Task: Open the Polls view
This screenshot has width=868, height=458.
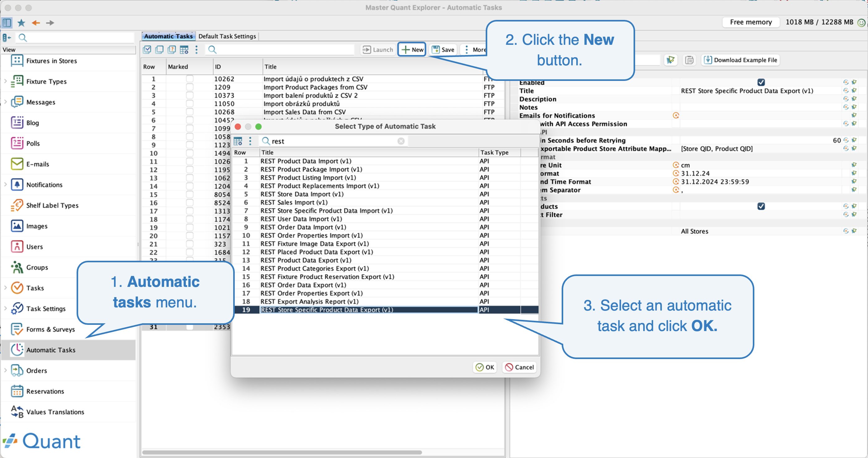Action: point(33,143)
